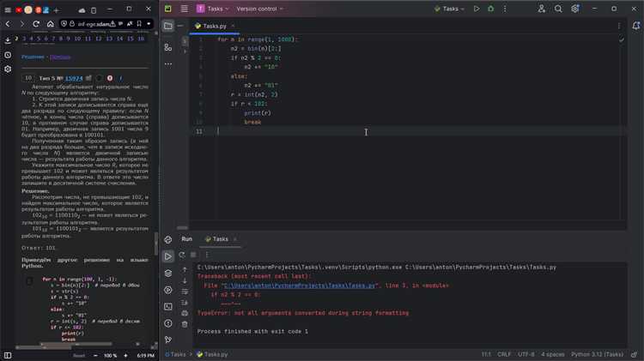
Task: Open the Tasks.py file link in traceback
Action: 299,285
